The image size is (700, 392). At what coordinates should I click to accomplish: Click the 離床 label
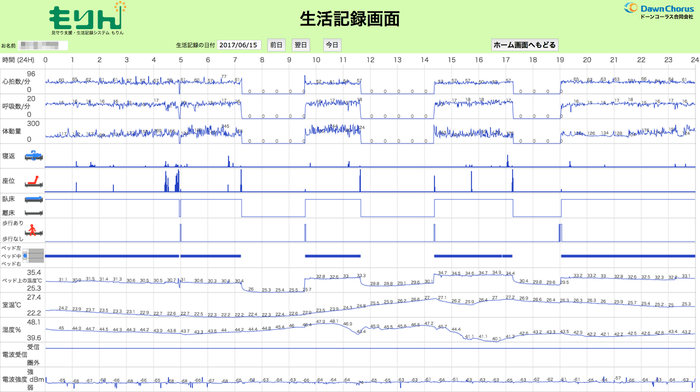pyautogui.click(x=8, y=213)
